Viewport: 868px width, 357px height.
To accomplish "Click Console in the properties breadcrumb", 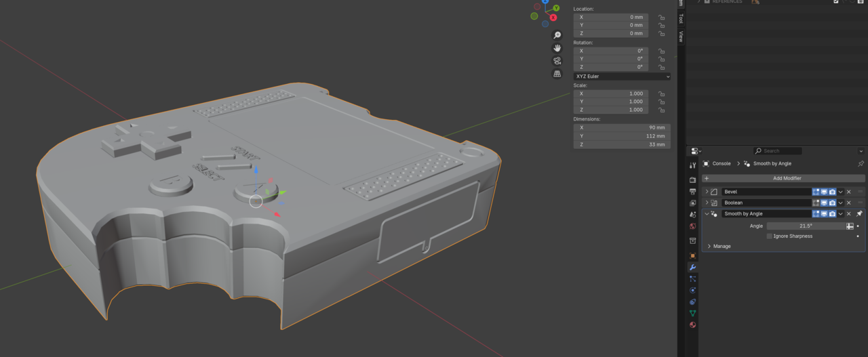I will [721, 163].
